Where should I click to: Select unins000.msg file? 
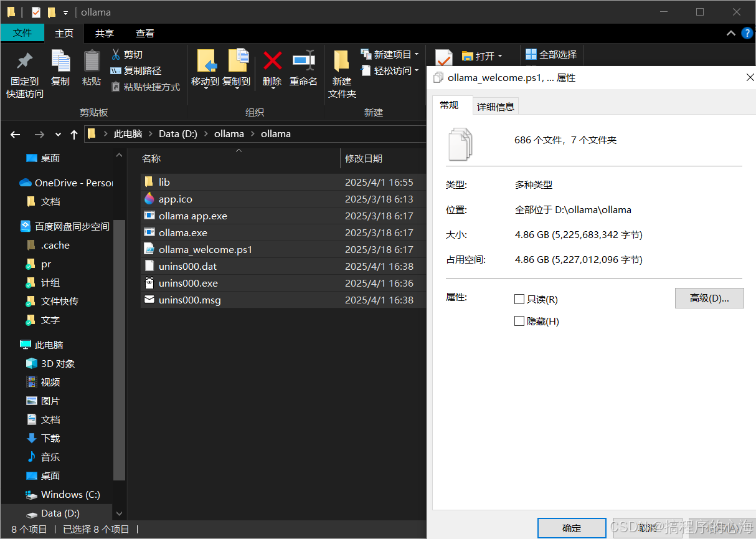[x=283, y=300]
